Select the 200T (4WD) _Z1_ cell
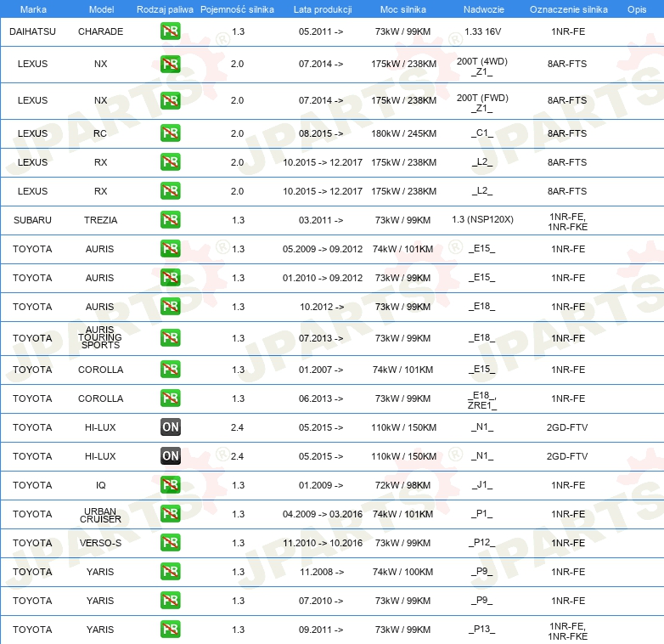The width and height of the screenshot is (664, 644). (482, 66)
